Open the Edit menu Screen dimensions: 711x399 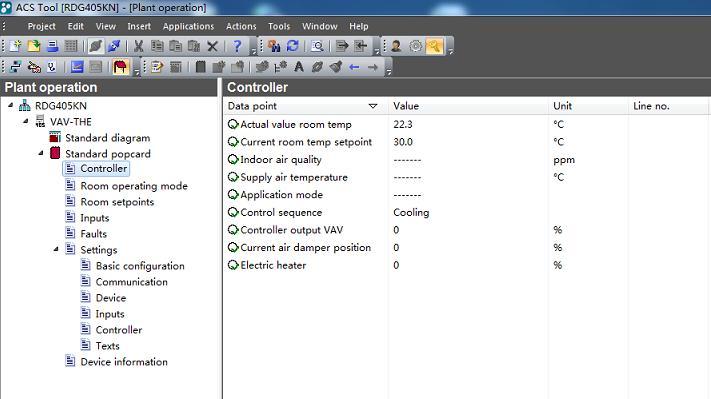[76, 26]
